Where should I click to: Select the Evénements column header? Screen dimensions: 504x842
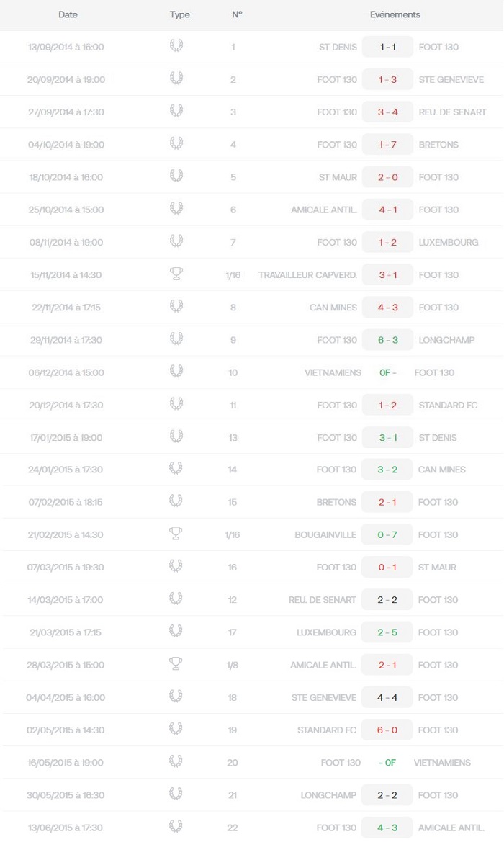pyautogui.click(x=395, y=14)
